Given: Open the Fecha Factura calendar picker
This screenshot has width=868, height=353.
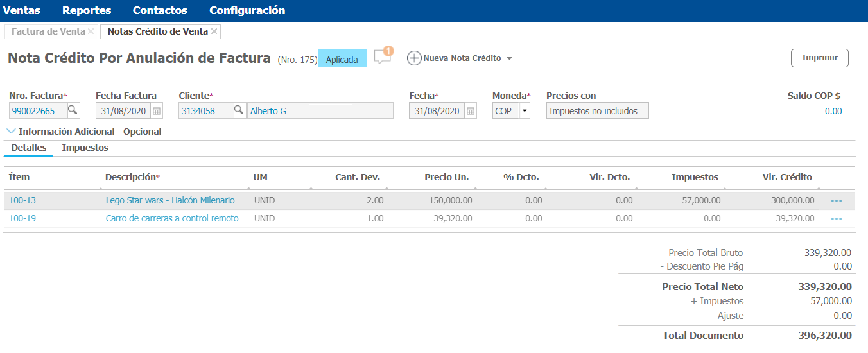Looking at the screenshot, I should tap(157, 111).
